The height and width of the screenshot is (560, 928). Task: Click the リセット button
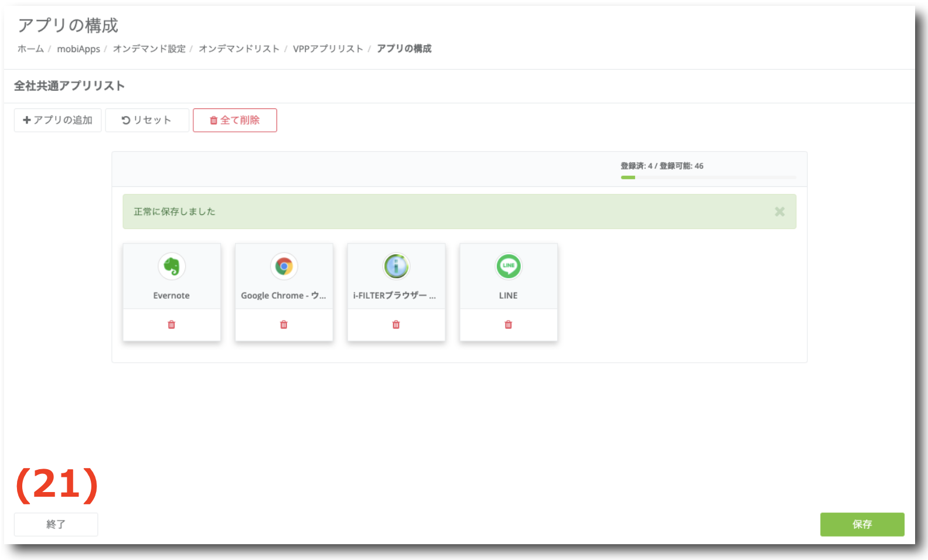coord(147,120)
